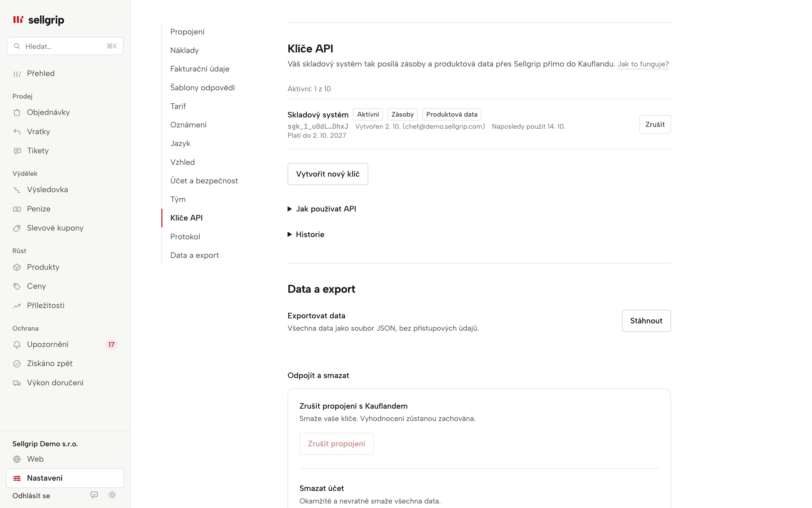Click the feedback chat icon
Image resolution: width=812 pixels, height=508 pixels.
94,495
